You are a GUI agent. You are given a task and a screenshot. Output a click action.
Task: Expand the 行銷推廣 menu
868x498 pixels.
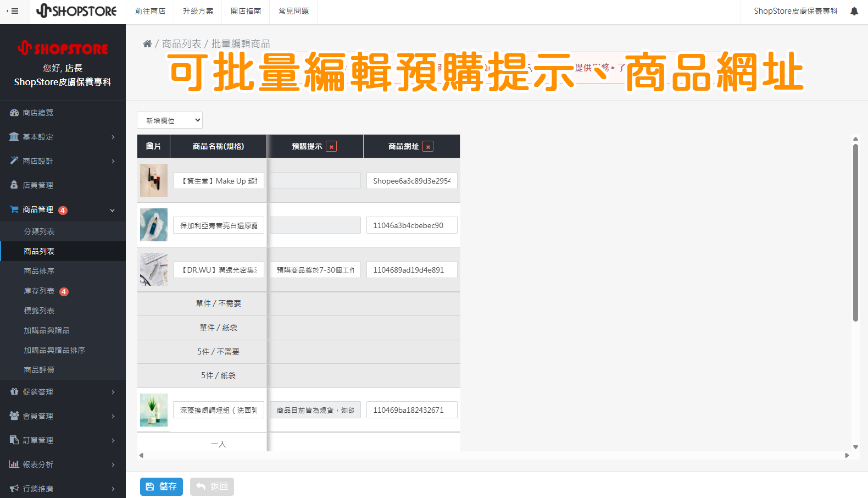point(63,488)
